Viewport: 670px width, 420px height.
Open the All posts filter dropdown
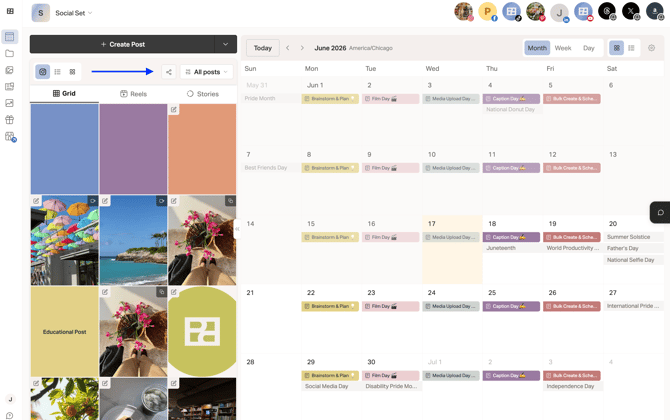(x=207, y=72)
